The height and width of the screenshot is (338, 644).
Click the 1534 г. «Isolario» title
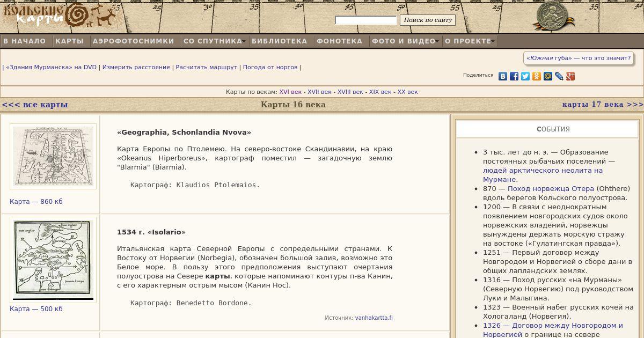click(151, 232)
